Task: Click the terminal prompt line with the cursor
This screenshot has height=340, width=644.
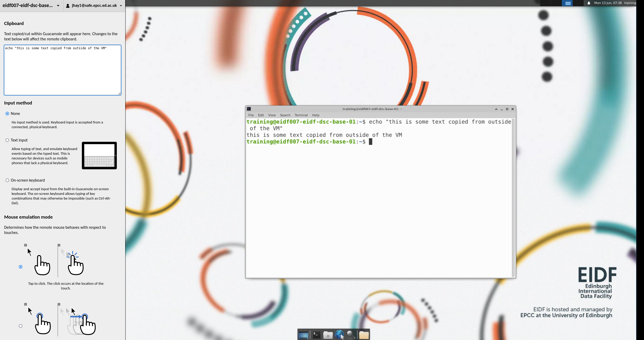Action: click(309, 142)
